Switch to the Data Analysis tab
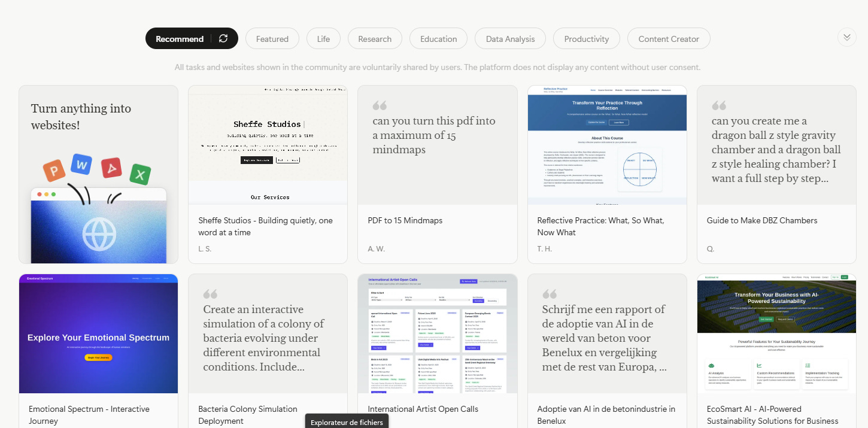This screenshot has width=868, height=428. [510, 39]
